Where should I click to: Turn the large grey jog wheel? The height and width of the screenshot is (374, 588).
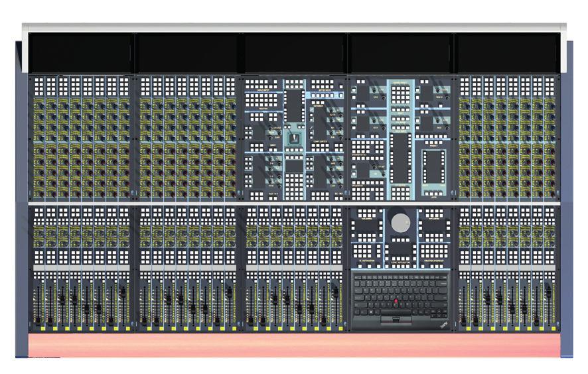pos(400,223)
